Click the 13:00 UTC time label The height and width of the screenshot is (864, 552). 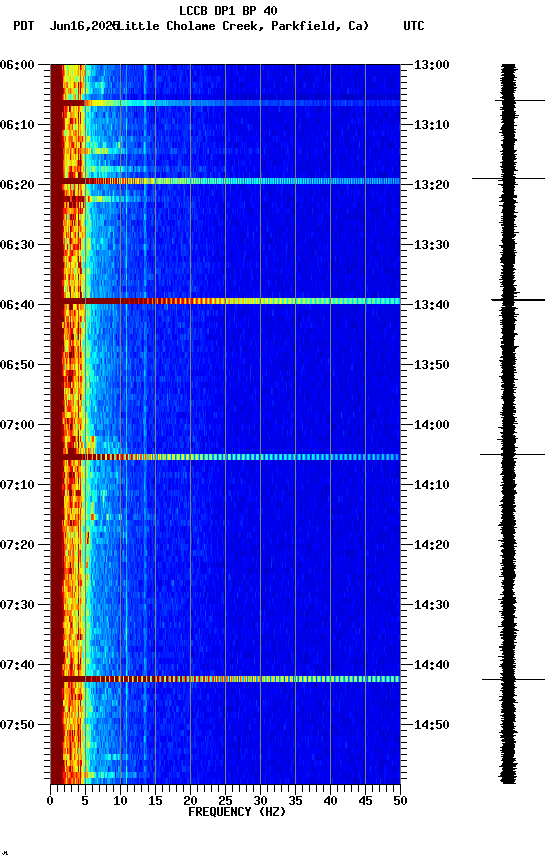432,65
